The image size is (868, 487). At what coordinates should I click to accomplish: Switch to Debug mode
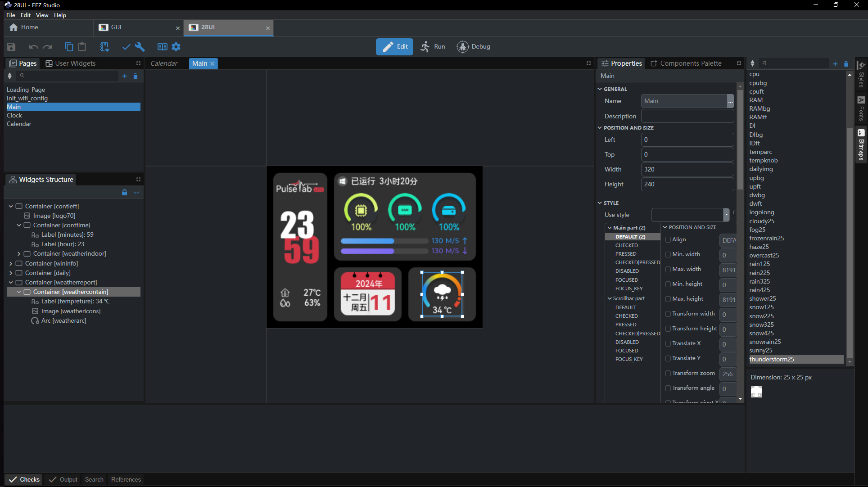point(474,47)
